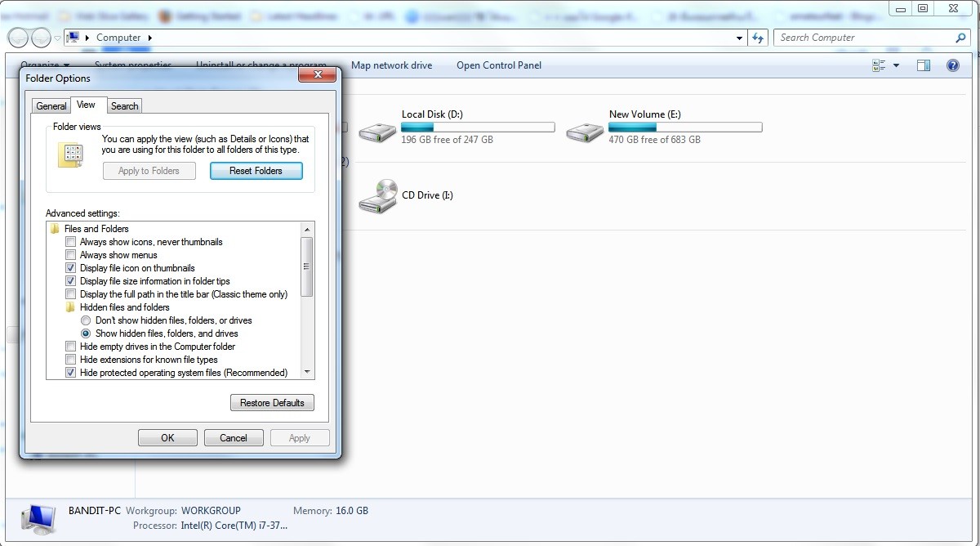Refresh the Computer address bar
The image size is (980, 546).
click(758, 38)
